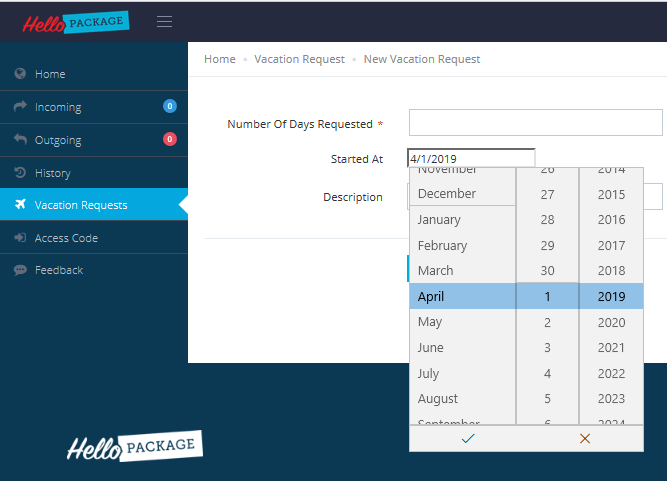
Task: Select August in the month list
Action: (x=438, y=399)
